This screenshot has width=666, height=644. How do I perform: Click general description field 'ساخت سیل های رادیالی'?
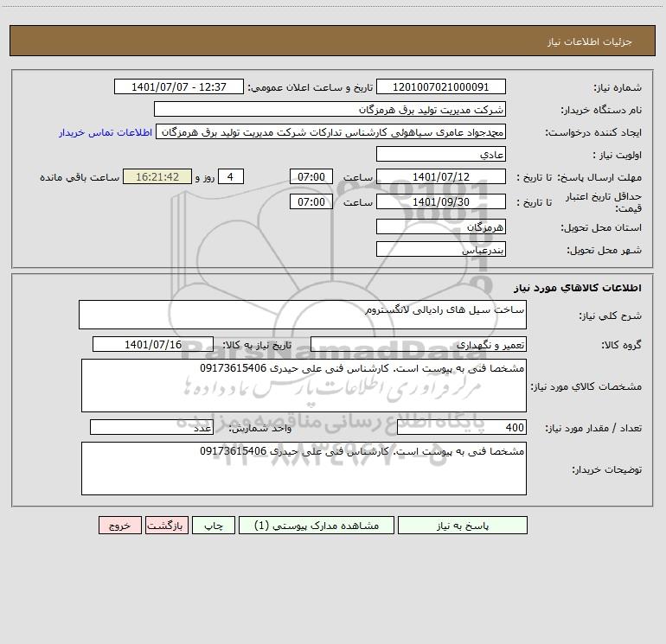coord(303,315)
